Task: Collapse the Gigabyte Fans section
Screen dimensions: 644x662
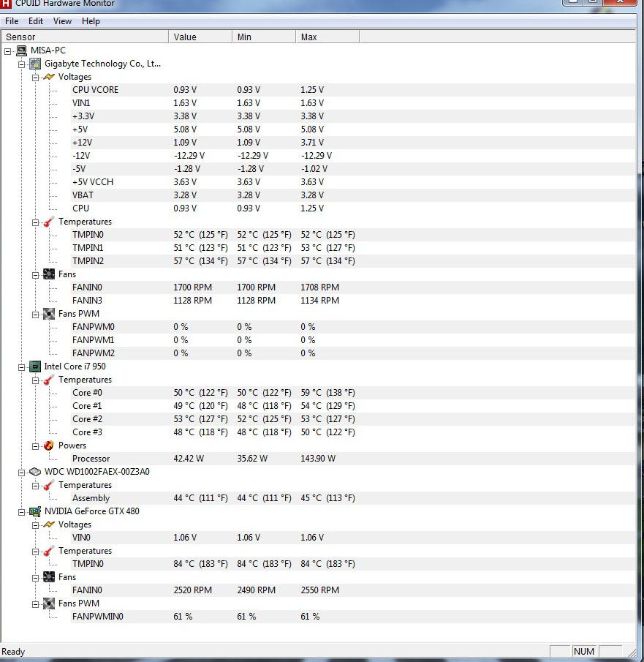Action: click(35, 275)
